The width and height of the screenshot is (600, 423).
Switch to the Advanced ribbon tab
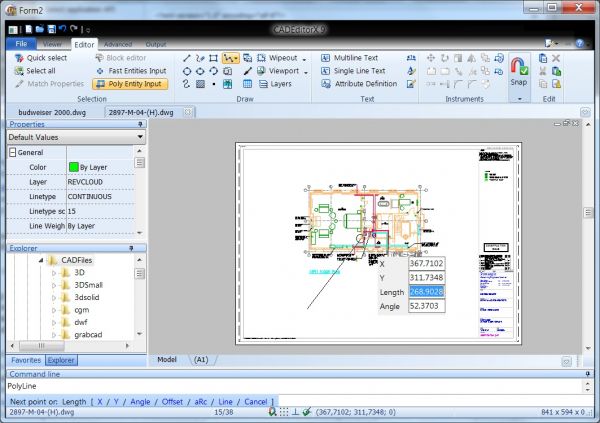117,45
